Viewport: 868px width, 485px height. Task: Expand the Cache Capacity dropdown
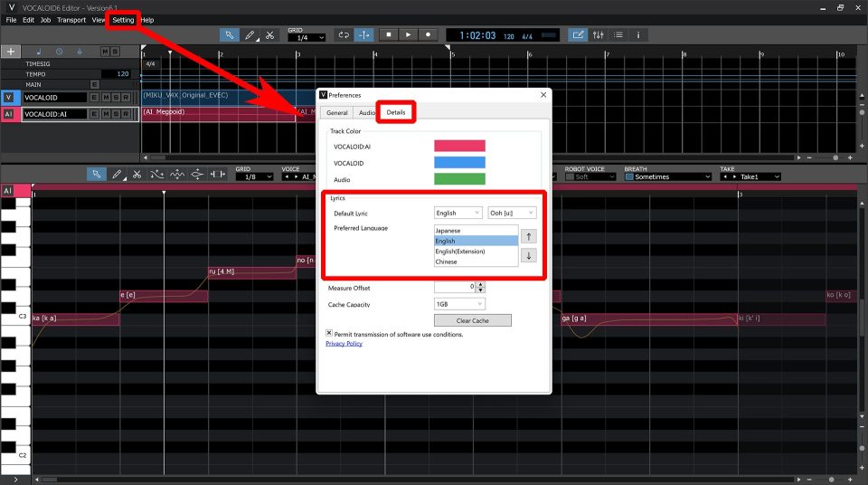point(460,304)
